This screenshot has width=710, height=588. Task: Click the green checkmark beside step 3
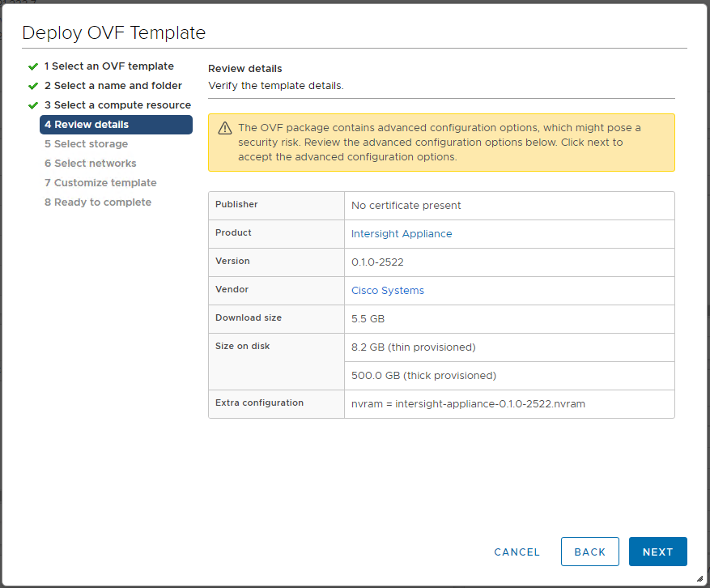pyautogui.click(x=33, y=105)
